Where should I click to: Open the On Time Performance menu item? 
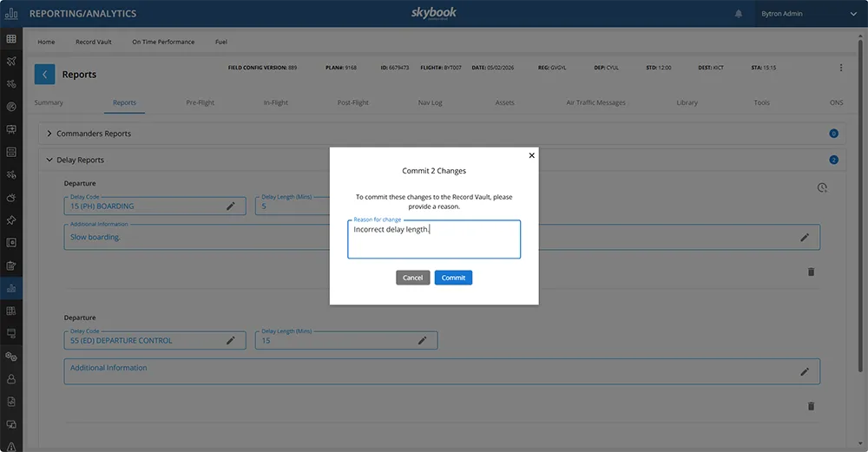click(163, 42)
